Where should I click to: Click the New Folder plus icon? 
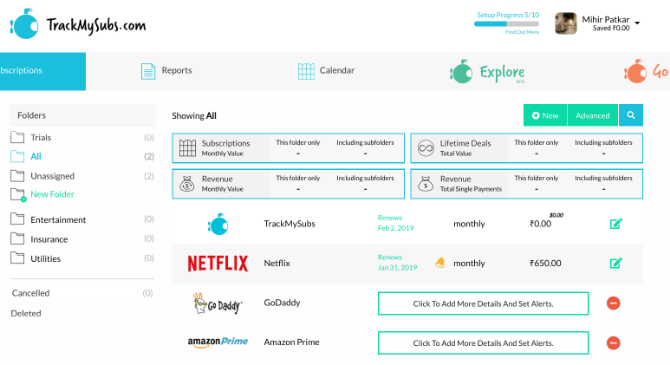click(24, 199)
